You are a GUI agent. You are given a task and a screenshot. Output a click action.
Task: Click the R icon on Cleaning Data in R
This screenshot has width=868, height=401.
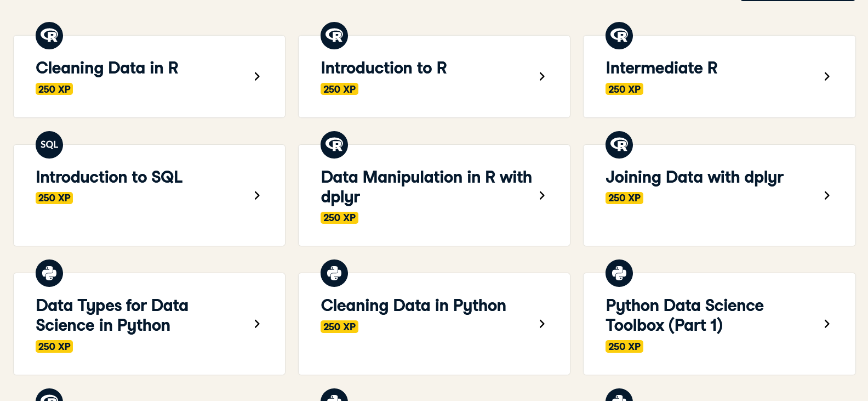pyautogui.click(x=49, y=36)
